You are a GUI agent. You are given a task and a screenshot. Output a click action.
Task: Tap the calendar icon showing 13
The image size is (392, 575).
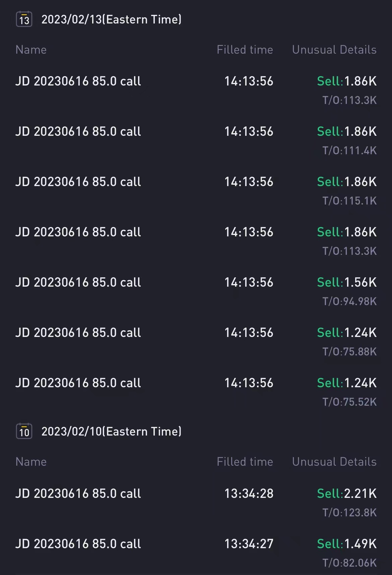click(x=24, y=19)
